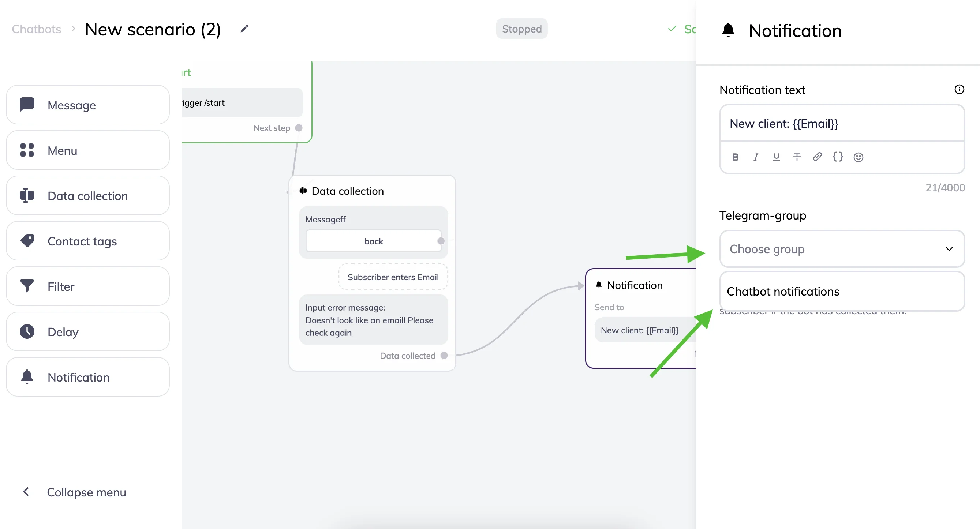Click the back button connector dot

(441, 241)
